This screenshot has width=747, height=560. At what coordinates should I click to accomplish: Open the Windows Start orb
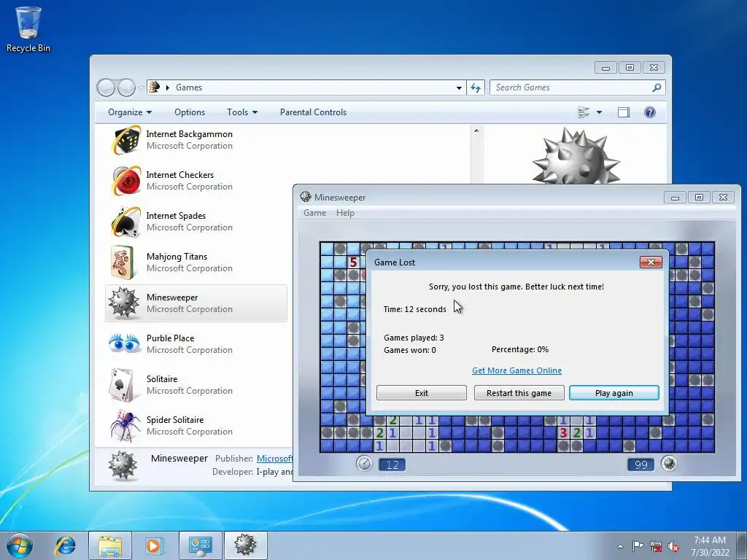click(20, 545)
